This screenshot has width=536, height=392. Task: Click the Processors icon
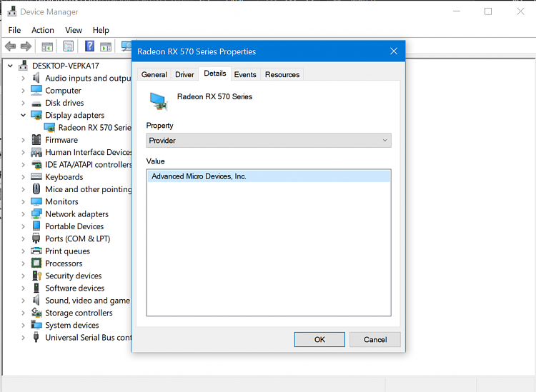pos(36,263)
